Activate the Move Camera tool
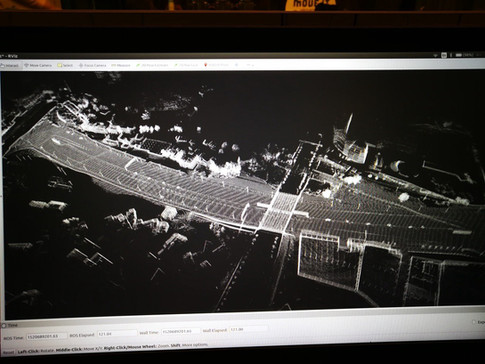Viewport: 485px width, 364px height. coord(38,66)
